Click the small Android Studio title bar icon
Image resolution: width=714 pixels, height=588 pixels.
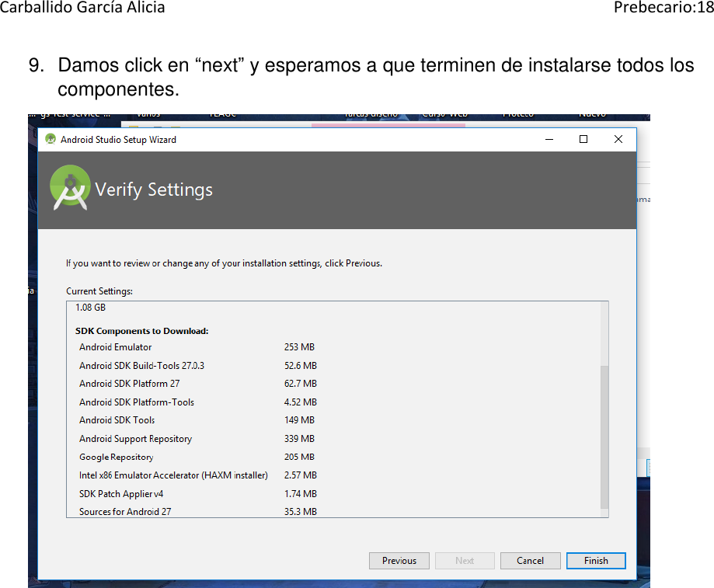point(51,139)
